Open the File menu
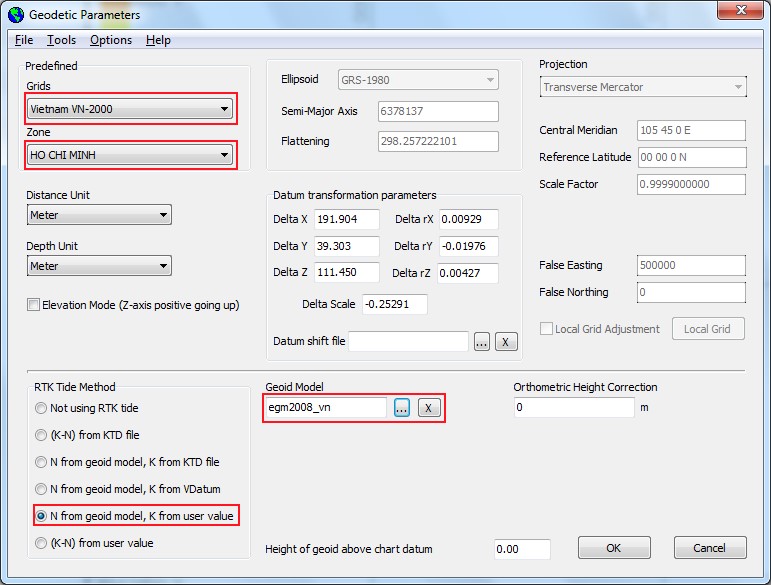The image size is (771, 585). point(24,40)
